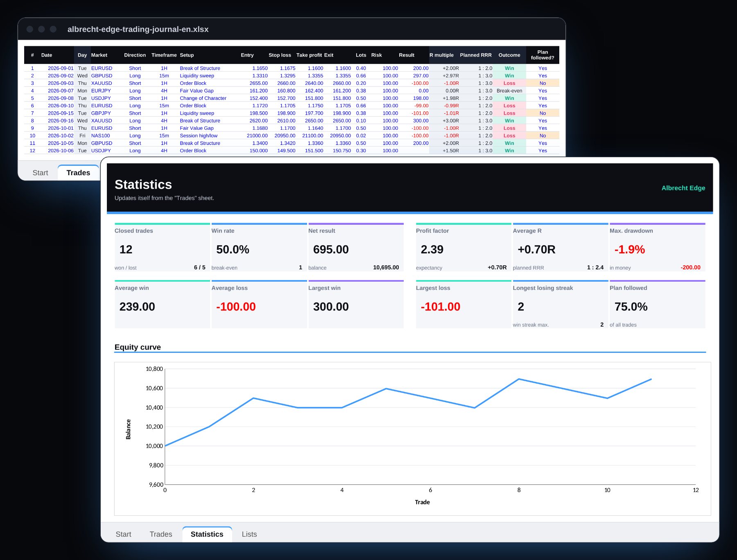This screenshot has height=560, width=737.
Task: Click the Albrecht Edge brand link
Action: (683, 188)
